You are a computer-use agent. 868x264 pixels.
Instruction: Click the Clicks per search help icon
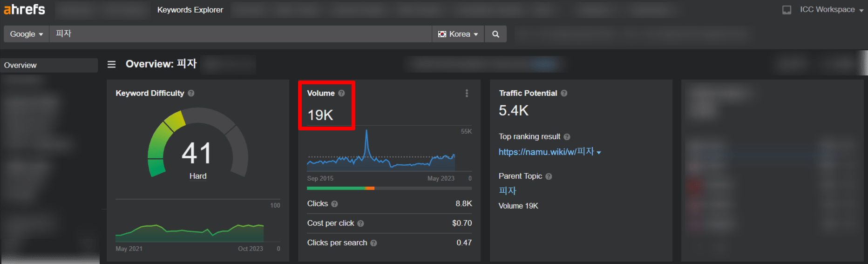point(373,243)
